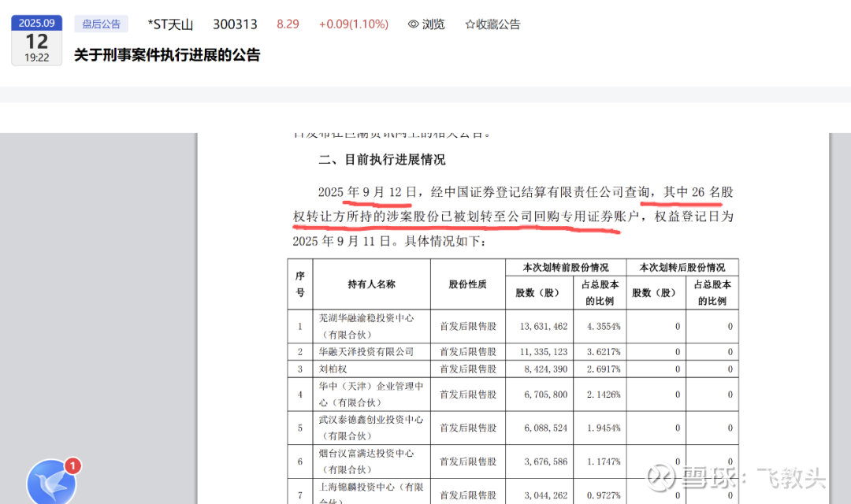This screenshot has height=504, width=851.
Task: Click holder 刘柏权 in row 3
Action: click(x=333, y=369)
